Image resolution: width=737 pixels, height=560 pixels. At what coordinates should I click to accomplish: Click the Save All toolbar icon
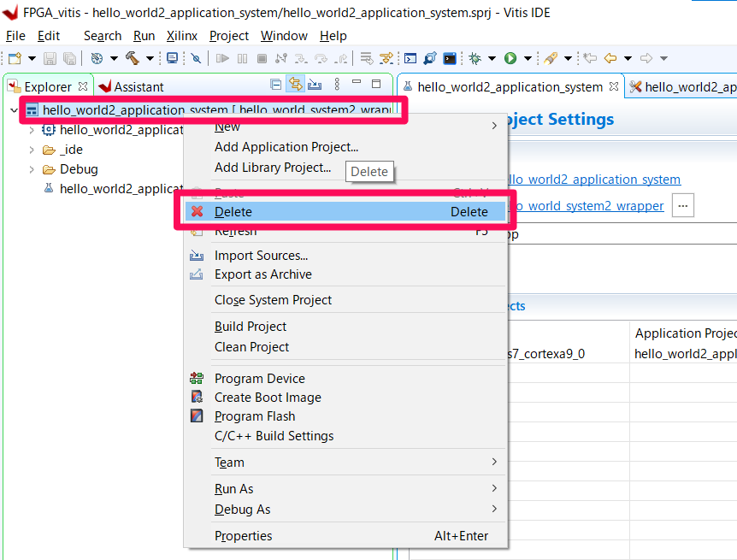[69, 58]
